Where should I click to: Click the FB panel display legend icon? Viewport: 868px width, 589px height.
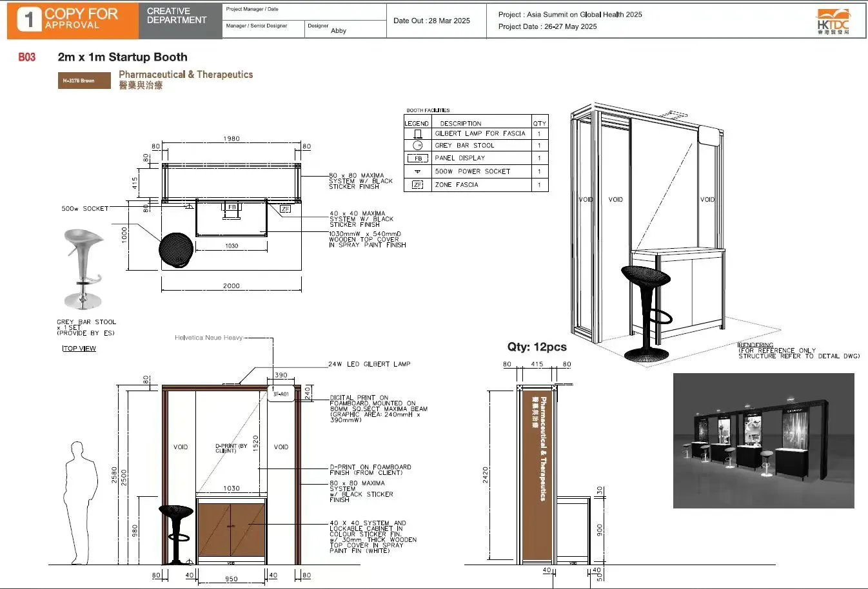click(418, 159)
